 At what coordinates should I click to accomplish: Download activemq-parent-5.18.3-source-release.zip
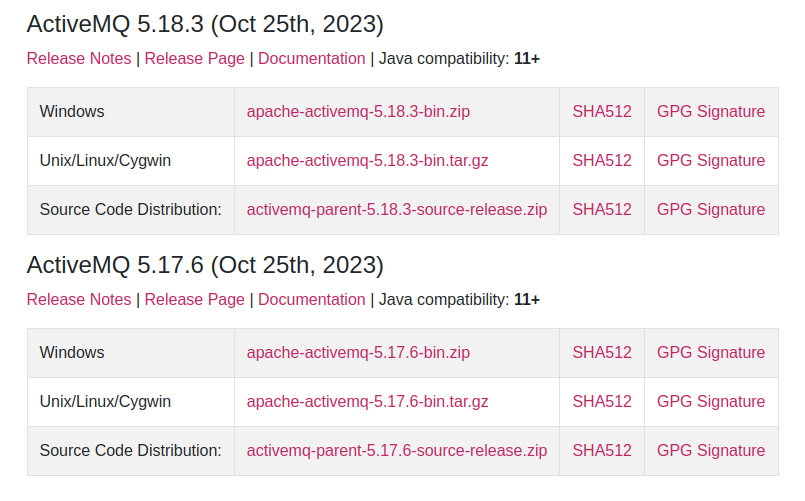[x=397, y=209]
